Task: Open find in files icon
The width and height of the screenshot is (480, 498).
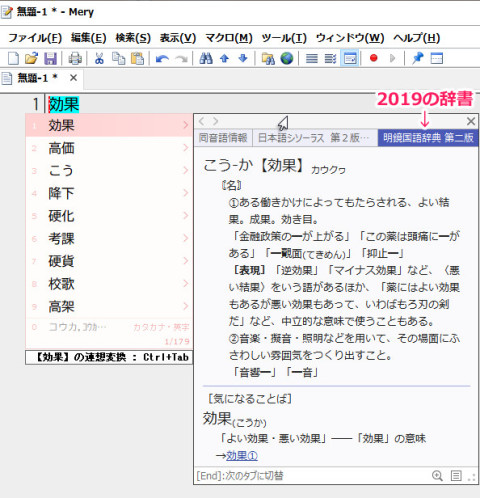Action: point(268,59)
